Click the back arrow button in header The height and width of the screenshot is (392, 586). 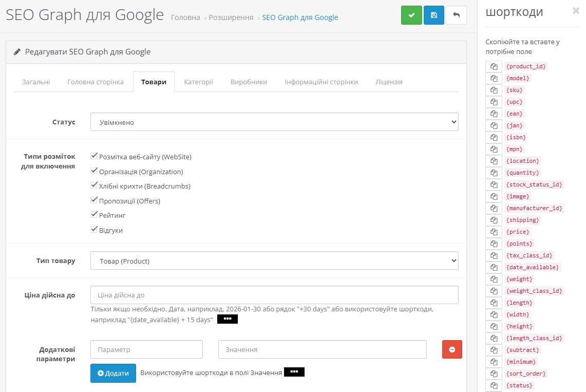tap(456, 15)
